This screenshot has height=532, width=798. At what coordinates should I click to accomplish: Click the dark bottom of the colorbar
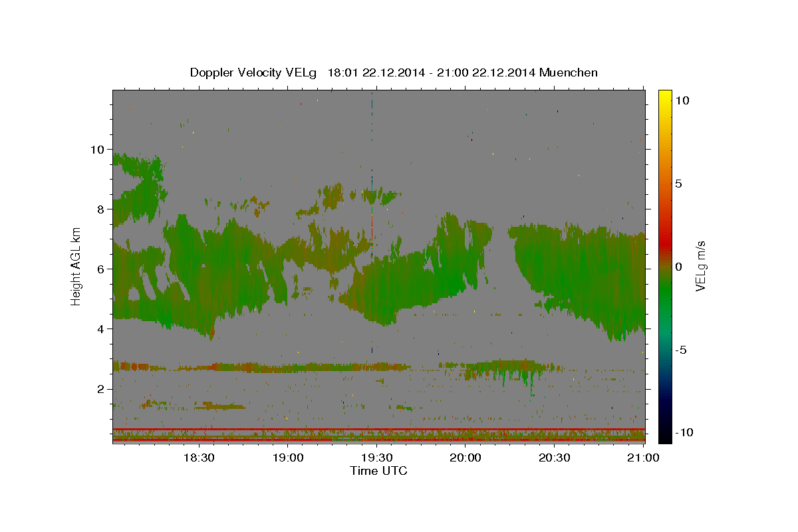pos(665,429)
